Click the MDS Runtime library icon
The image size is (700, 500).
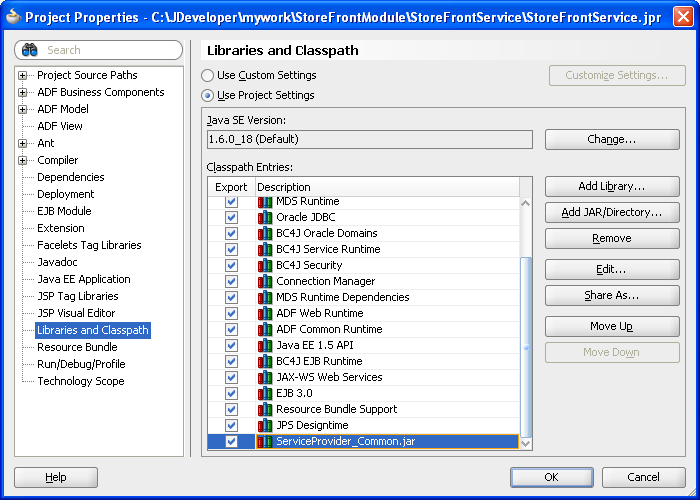pos(265,201)
